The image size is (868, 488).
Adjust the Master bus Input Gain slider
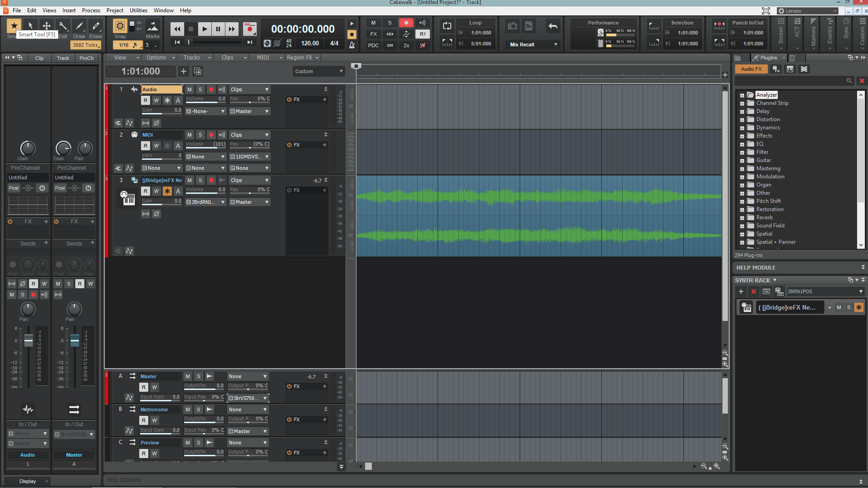pyautogui.click(x=160, y=397)
